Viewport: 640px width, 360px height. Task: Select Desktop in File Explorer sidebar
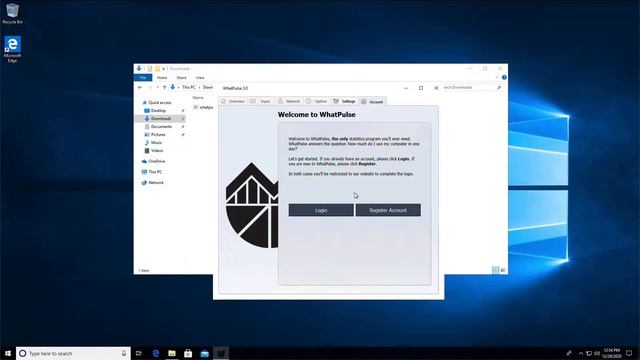coord(158,111)
